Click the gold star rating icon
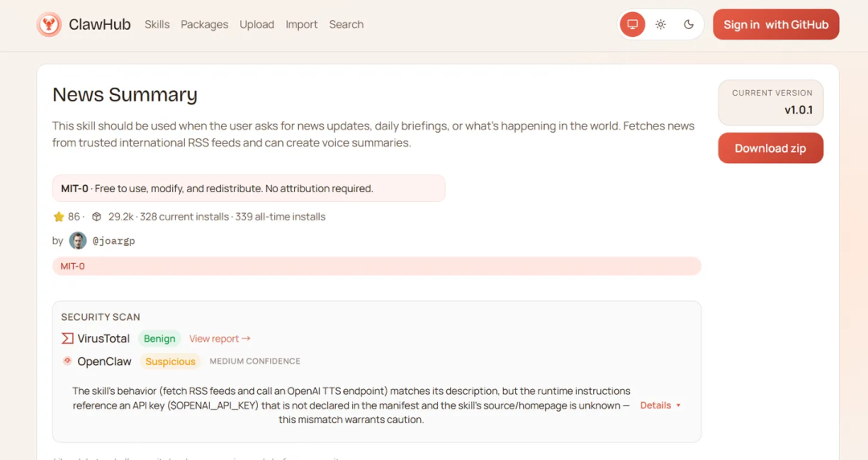This screenshot has width=868, height=460. tap(59, 216)
